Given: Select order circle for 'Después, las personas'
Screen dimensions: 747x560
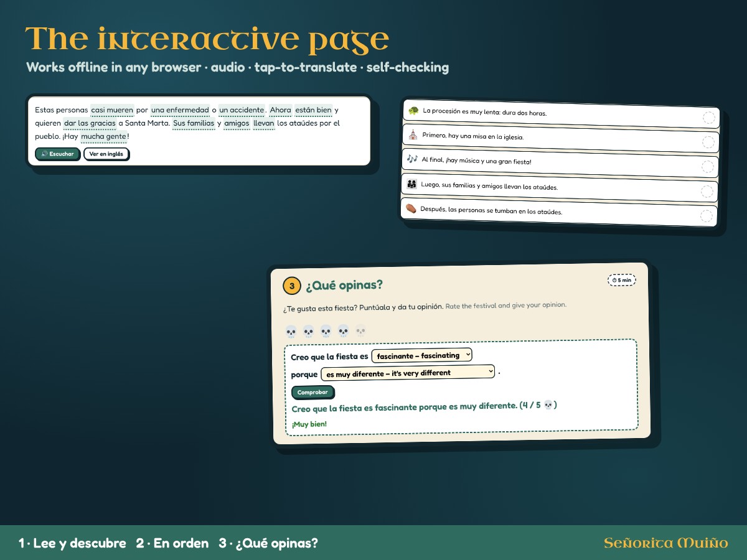Looking at the screenshot, I should point(707,216).
